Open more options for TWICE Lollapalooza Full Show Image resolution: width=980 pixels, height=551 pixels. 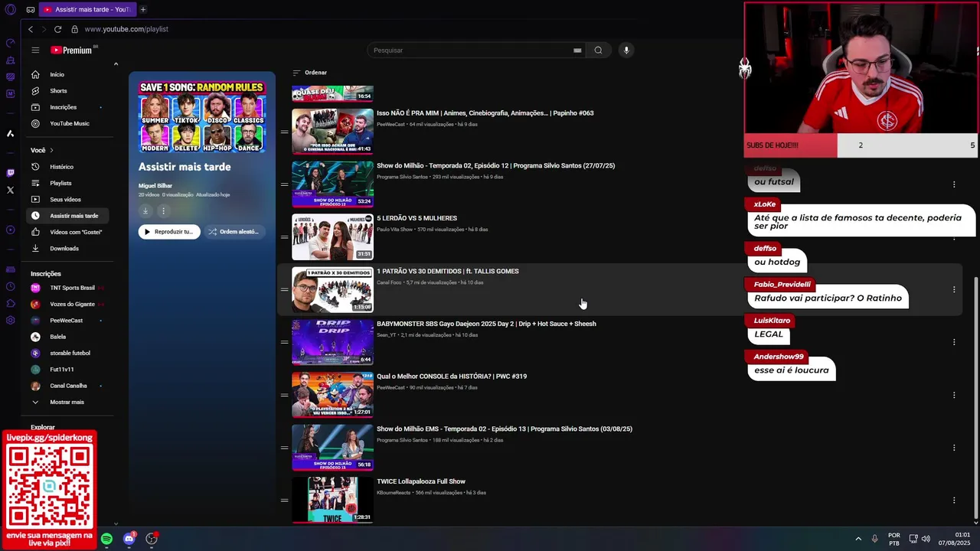coord(954,500)
